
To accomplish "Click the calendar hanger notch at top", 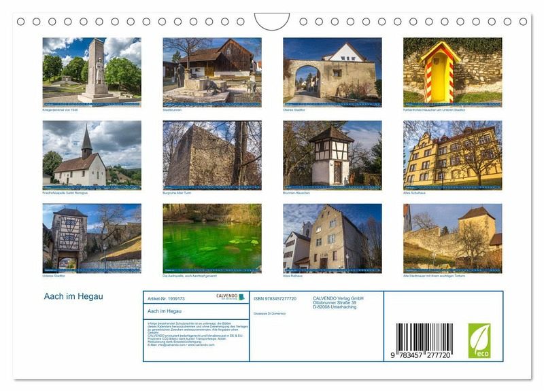I will [271, 21].
